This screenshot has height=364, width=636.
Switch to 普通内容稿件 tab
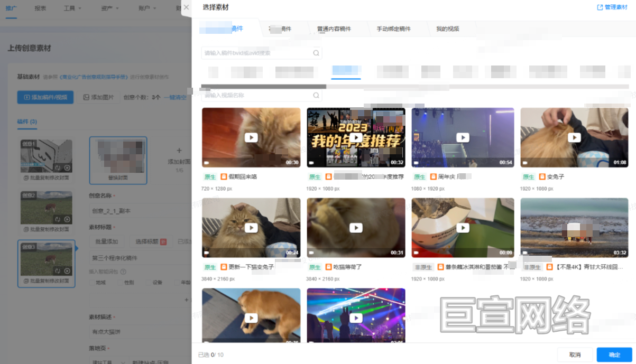coord(334,29)
